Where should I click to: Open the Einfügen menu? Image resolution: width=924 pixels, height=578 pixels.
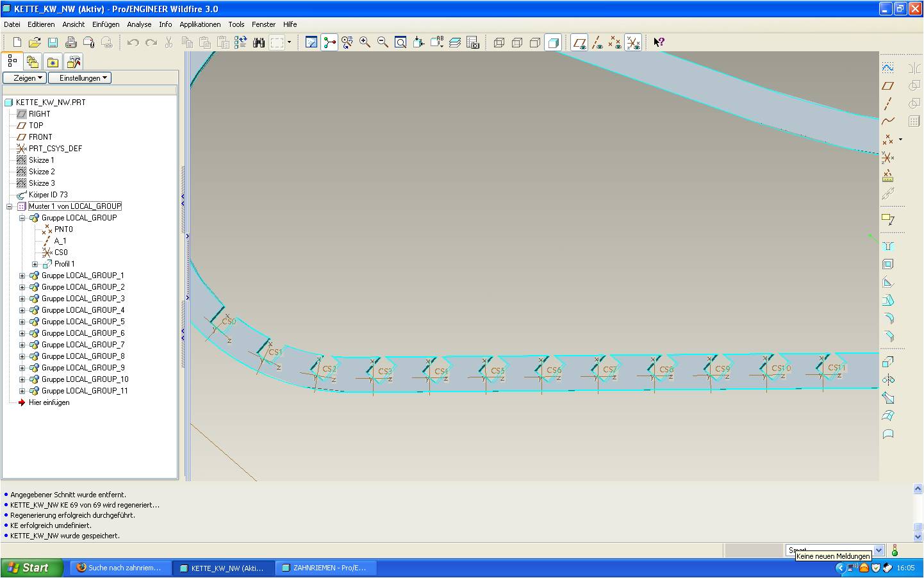point(106,24)
